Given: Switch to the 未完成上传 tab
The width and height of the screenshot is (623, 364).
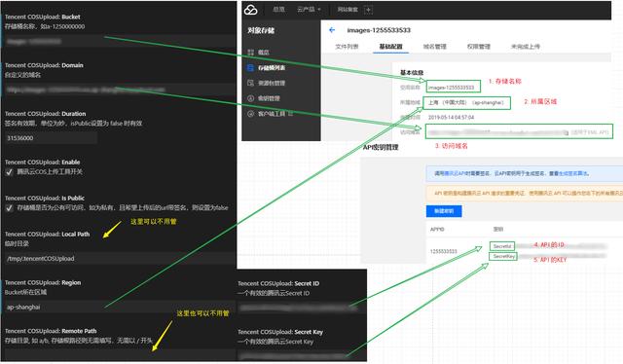Looking at the screenshot, I should click(526, 47).
